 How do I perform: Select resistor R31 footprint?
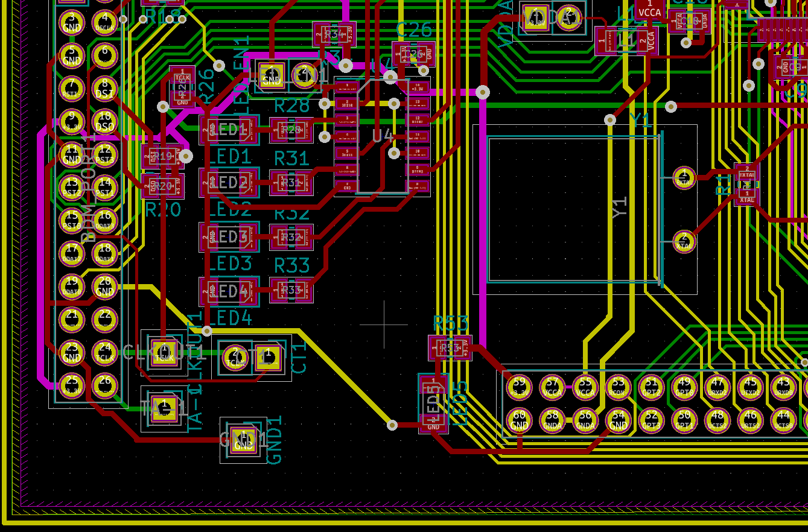291,183
